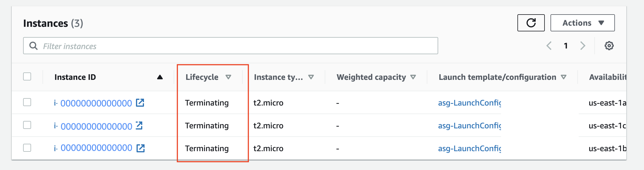Image resolution: width=644 pixels, height=170 pixels.
Task: Click the search magnifier icon
Action: (34, 46)
